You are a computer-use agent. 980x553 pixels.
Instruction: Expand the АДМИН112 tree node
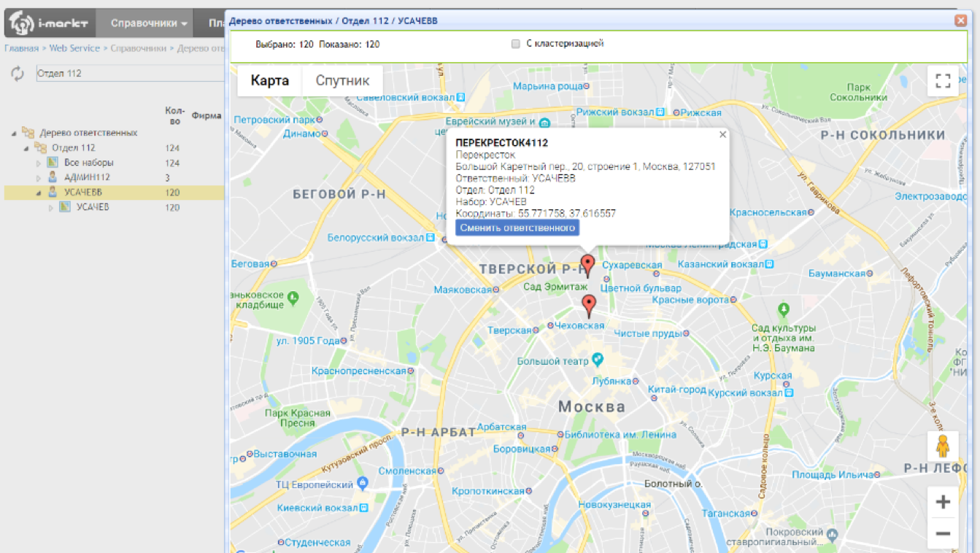point(39,177)
